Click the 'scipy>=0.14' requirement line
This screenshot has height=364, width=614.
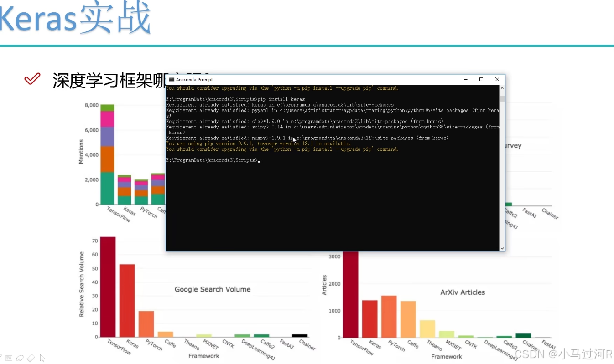333,130
